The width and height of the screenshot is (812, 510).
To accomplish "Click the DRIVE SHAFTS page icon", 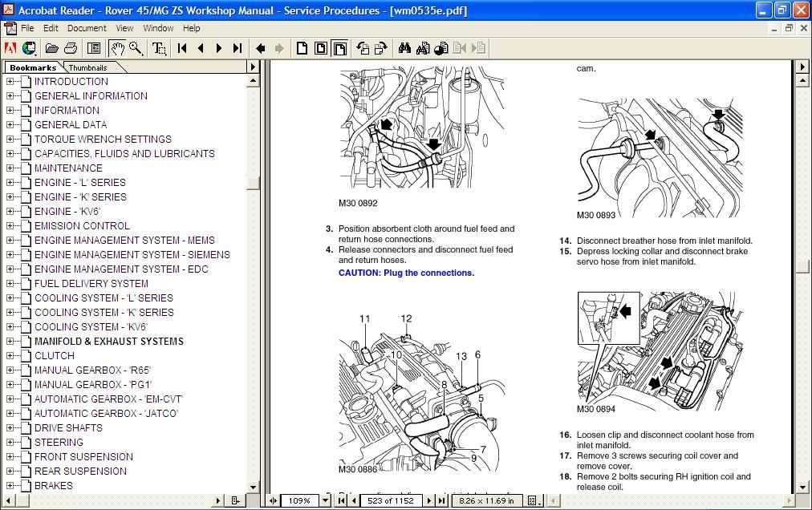I will (x=26, y=428).
